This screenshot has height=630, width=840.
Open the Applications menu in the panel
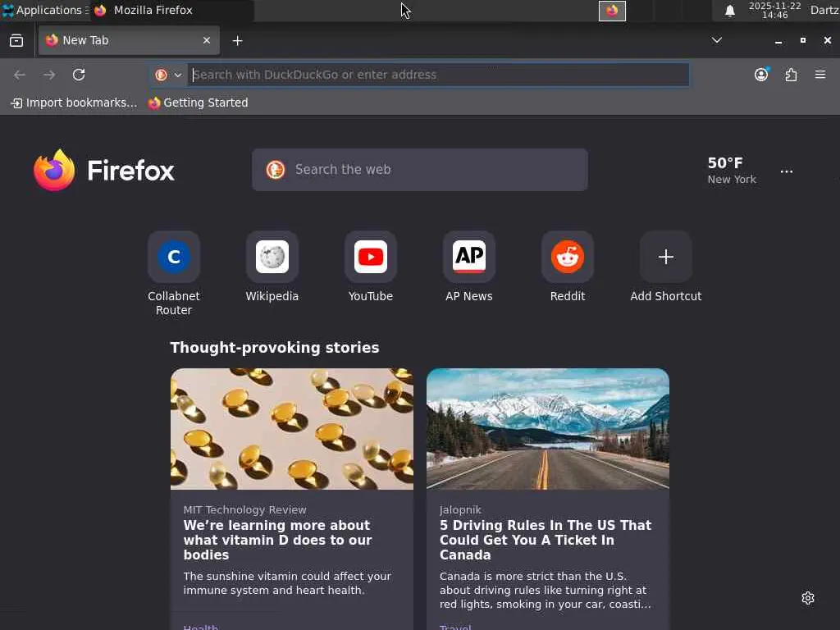pos(44,10)
